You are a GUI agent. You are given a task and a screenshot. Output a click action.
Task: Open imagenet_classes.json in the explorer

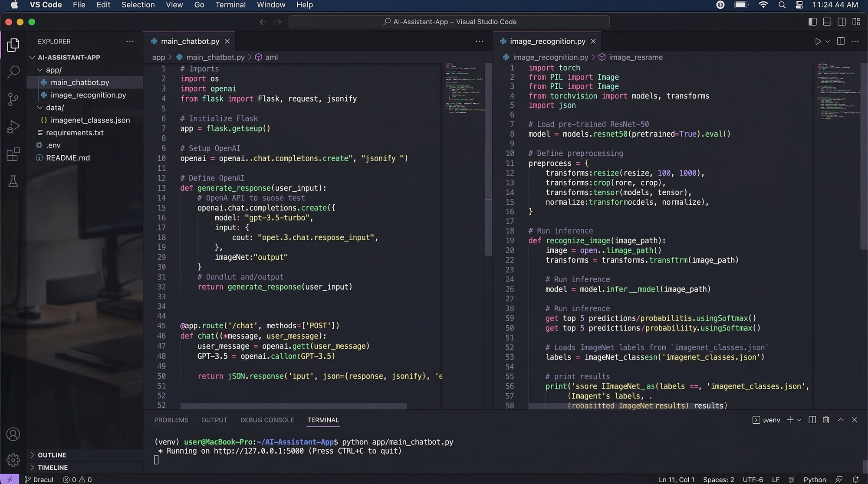[x=90, y=120]
